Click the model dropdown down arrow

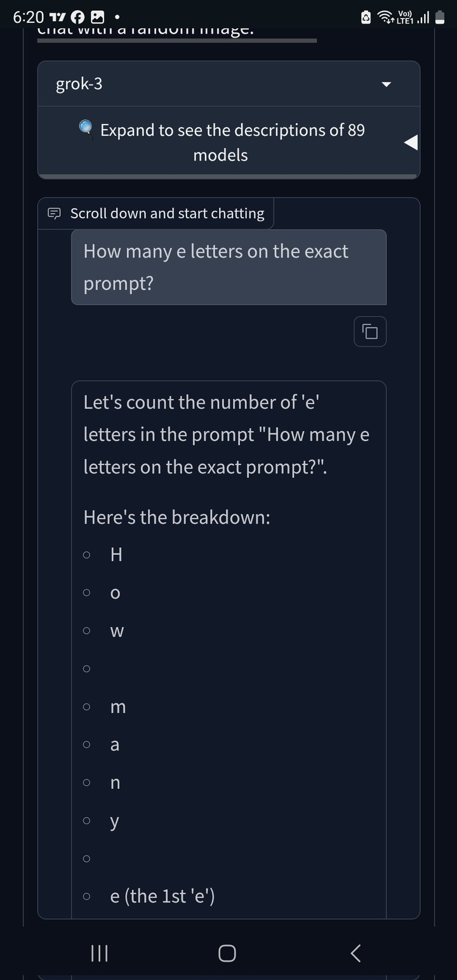point(386,84)
